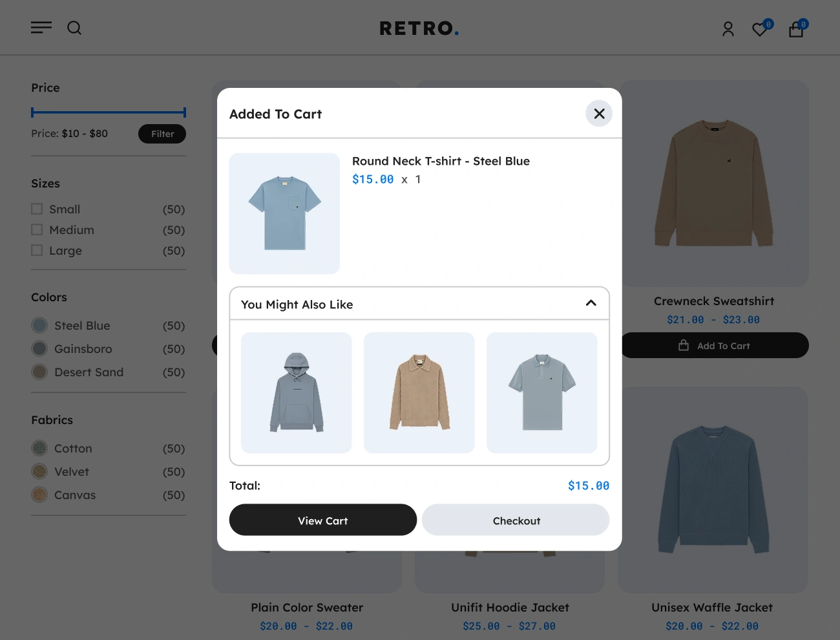Click the price range slider's right handle
The height and width of the screenshot is (640, 840).
click(185, 112)
